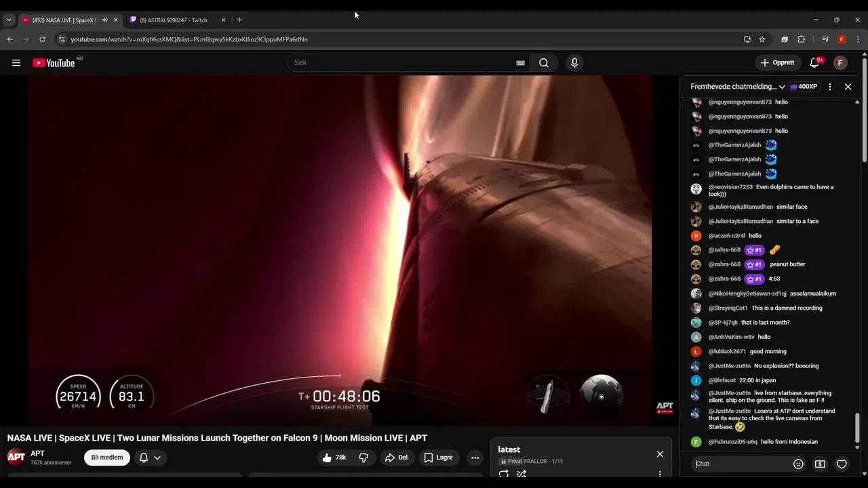Dislike the video with thumbs down
The height and width of the screenshot is (488, 868).
pyautogui.click(x=363, y=457)
